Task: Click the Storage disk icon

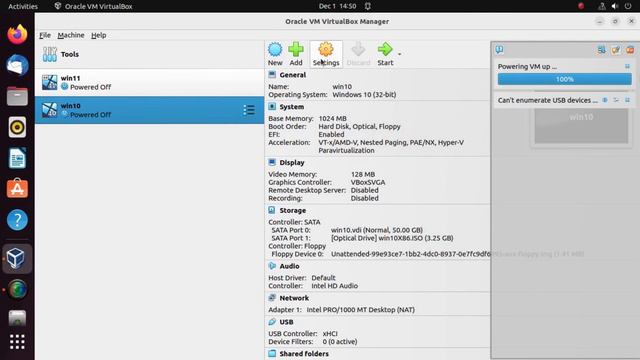Action: (x=272, y=210)
